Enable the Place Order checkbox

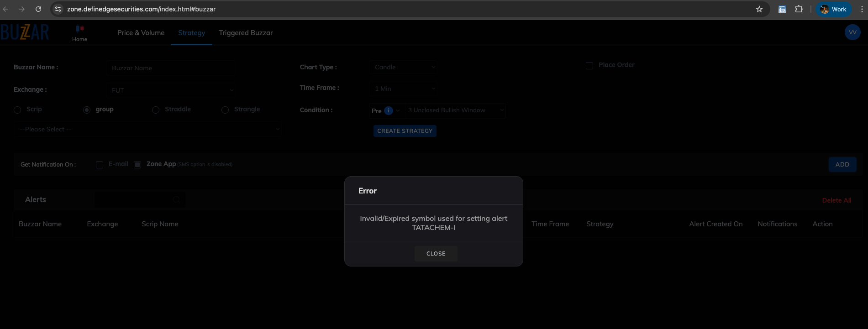(x=589, y=66)
